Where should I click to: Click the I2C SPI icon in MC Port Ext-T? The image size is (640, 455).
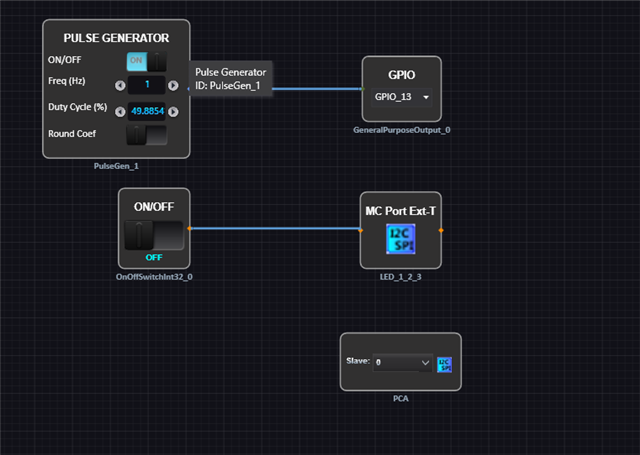pos(401,239)
